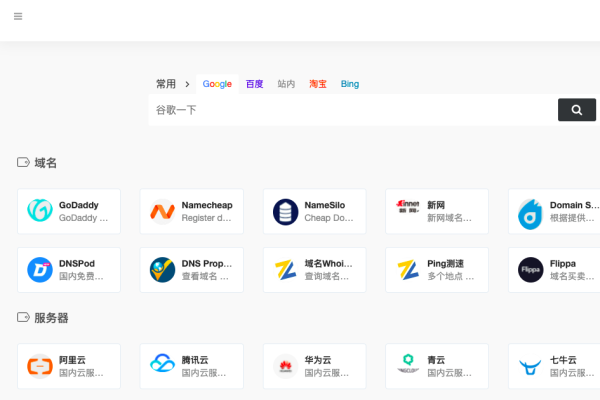Click 'Register d...' description text
600x400 pixels.
coord(206,218)
